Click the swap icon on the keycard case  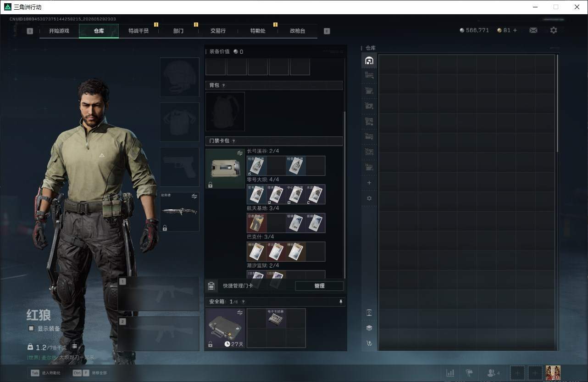click(x=240, y=153)
